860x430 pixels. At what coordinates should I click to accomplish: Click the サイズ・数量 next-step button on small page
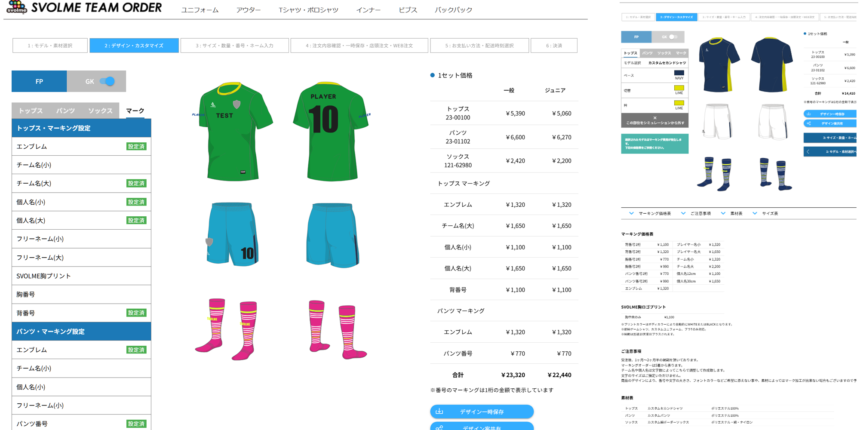tap(829, 138)
